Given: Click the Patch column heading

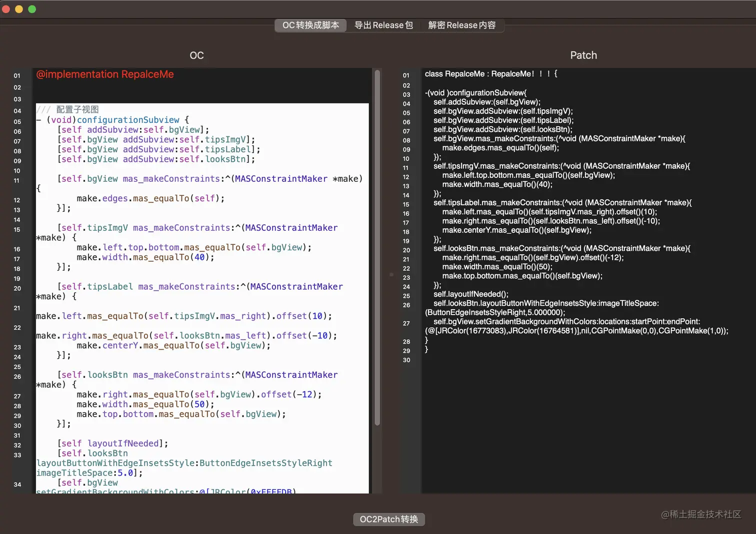Looking at the screenshot, I should coord(583,55).
